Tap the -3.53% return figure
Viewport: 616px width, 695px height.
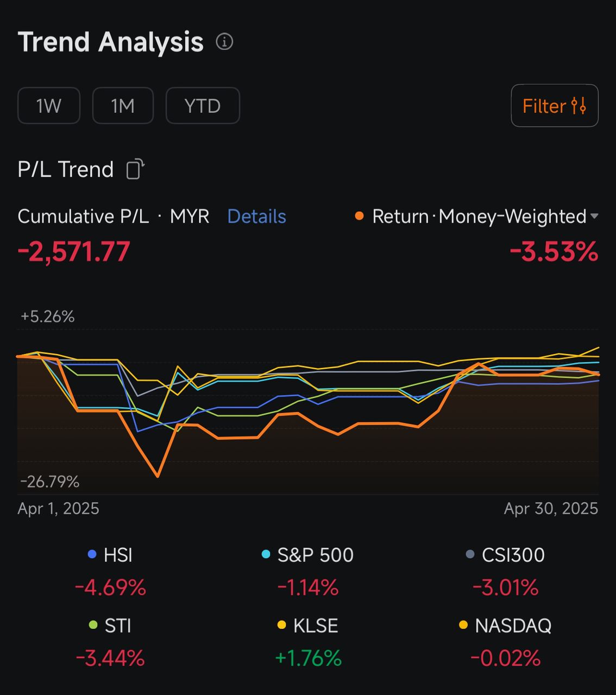(554, 252)
